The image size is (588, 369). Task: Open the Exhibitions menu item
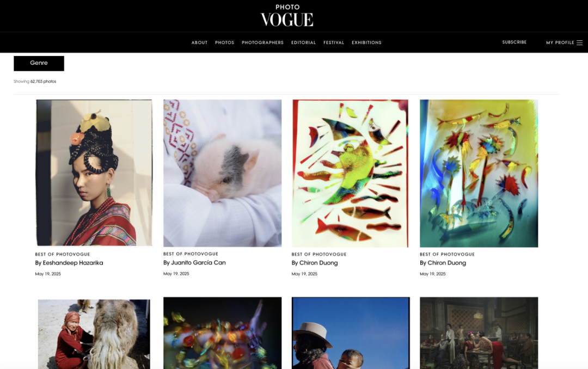coord(366,43)
